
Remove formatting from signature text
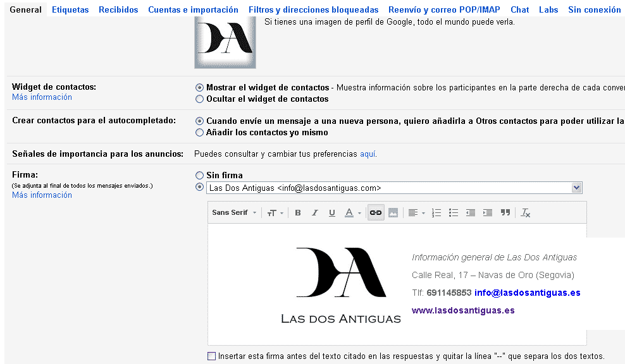point(525,213)
